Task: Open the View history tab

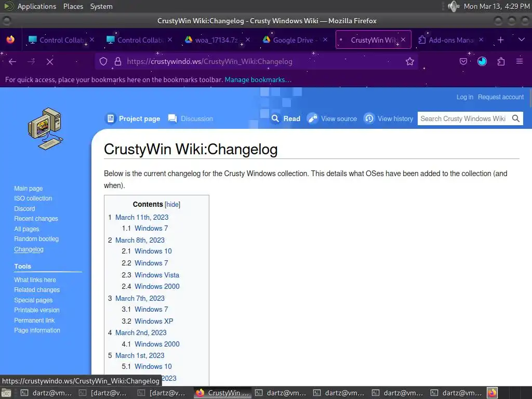Action: pos(389,118)
